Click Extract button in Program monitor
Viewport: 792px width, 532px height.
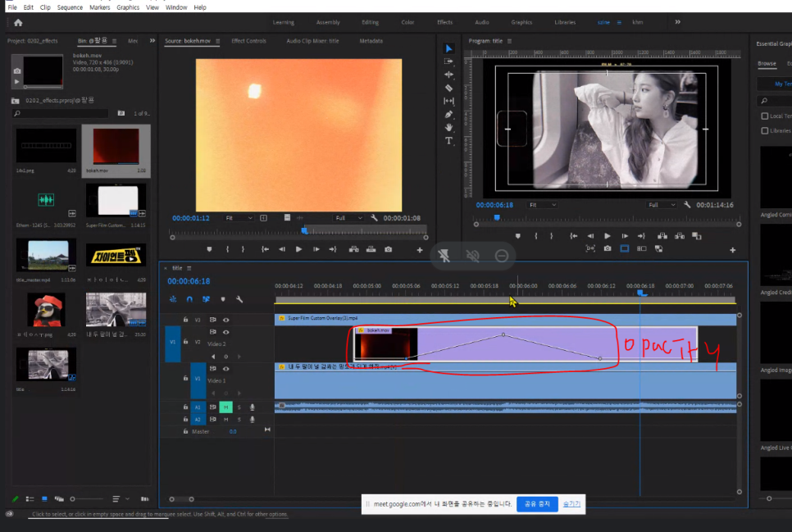[680, 236]
